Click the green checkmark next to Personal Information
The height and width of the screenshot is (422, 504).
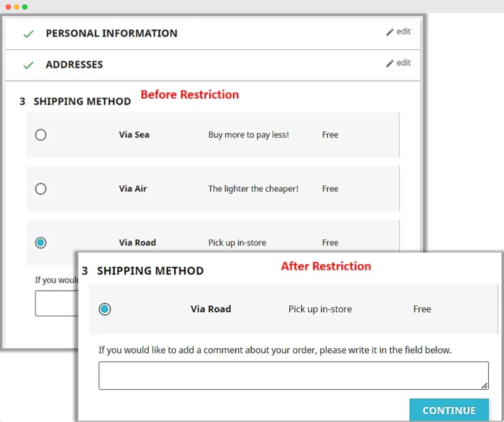[x=29, y=34]
